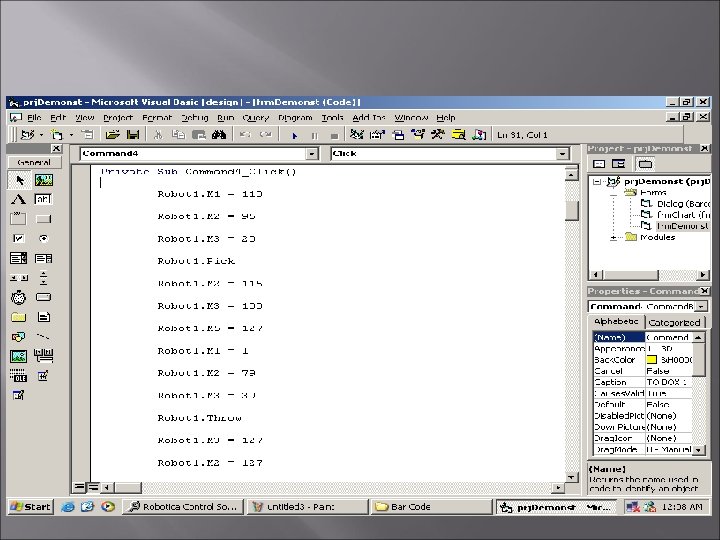Select the Label control tool
The image size is (720, 540).
coord(18,199)
